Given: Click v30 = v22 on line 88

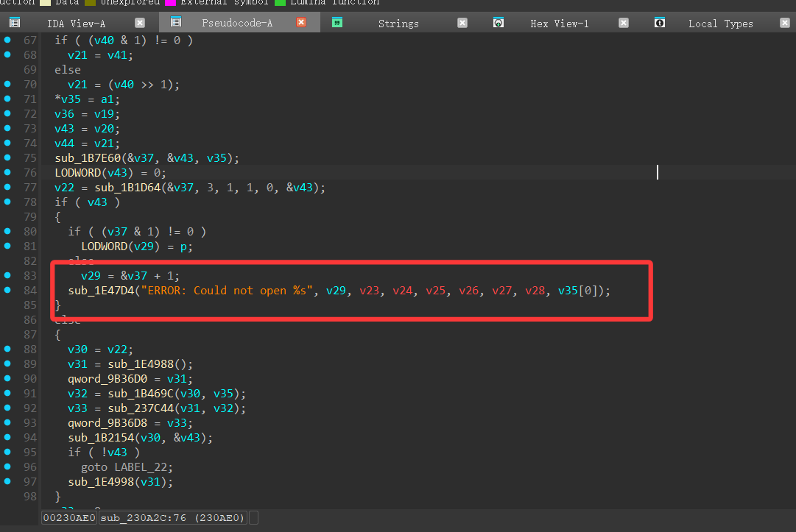Looking at the screenshot, I should [x=101, y=350].
